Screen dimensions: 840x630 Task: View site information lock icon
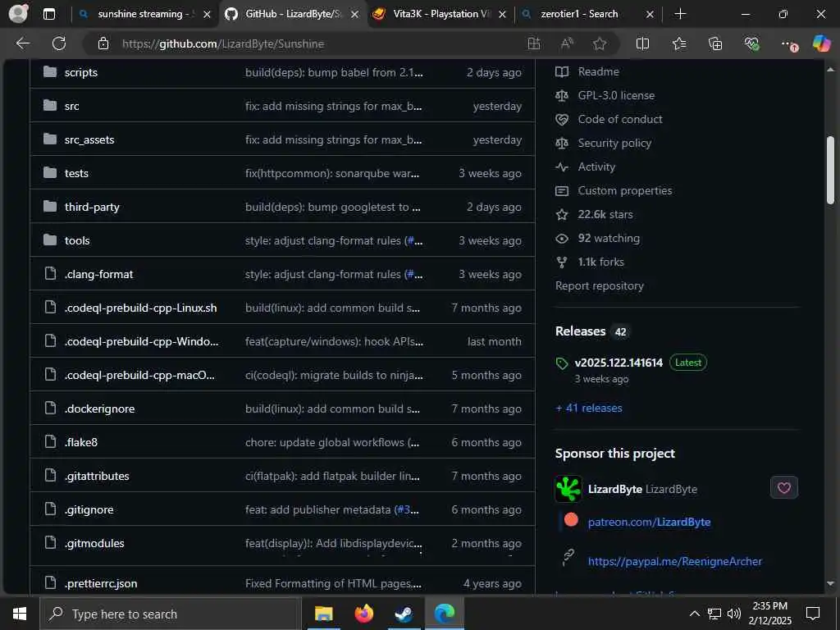[x=103, y=44]
